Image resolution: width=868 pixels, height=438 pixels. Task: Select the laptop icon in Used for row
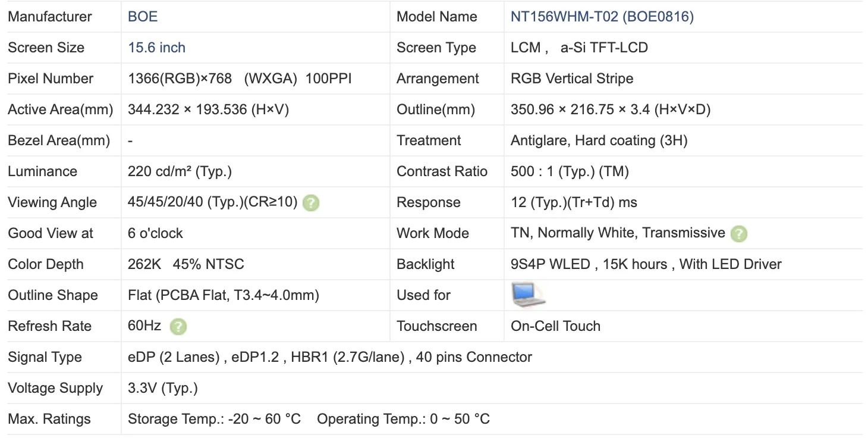coord(528,295)
